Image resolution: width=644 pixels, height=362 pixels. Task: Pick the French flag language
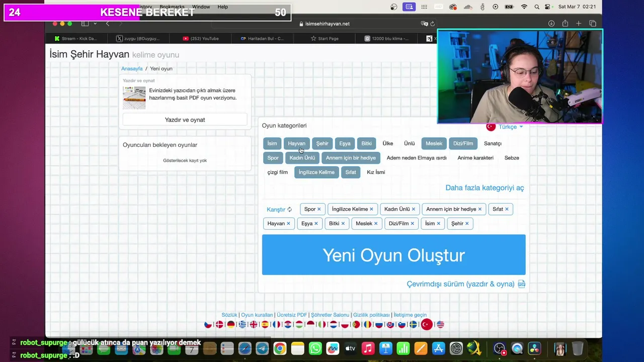[276, 324]
